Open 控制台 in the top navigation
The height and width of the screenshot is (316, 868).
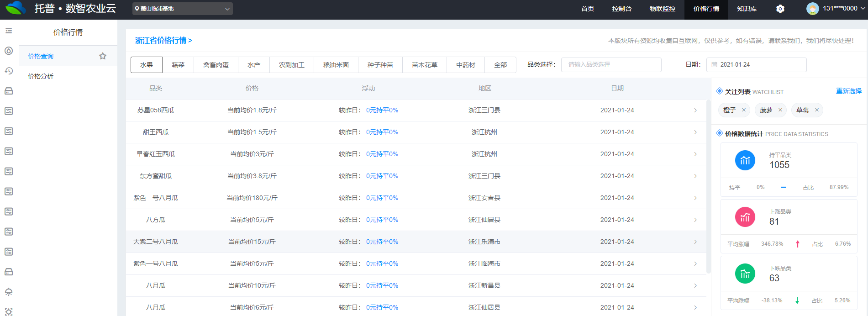coord(622,9)
